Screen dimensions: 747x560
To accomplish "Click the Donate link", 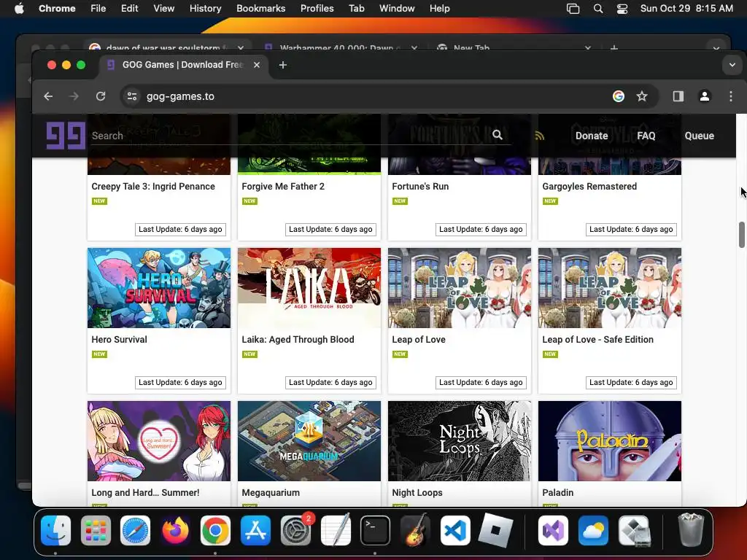I will click(x=592, y=136).
